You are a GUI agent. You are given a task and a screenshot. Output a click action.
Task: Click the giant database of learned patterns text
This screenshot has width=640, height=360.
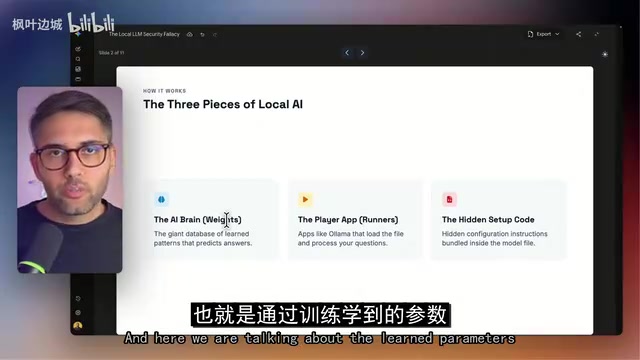[203, 238]
